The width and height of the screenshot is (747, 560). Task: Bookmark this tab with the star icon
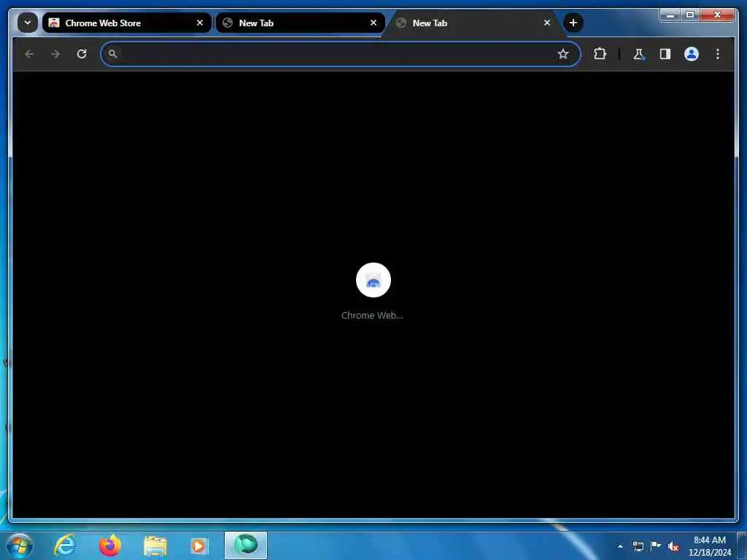[x=563, y=54]
